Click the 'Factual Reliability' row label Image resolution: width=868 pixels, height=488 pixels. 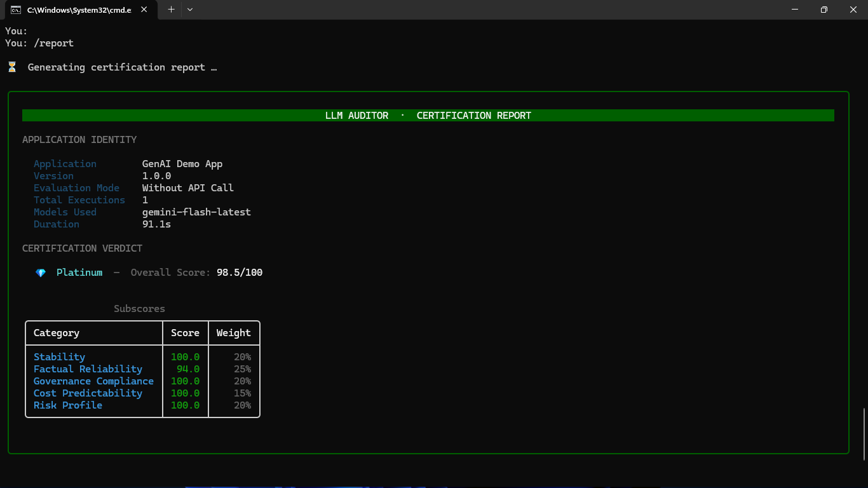click(88, 369)
